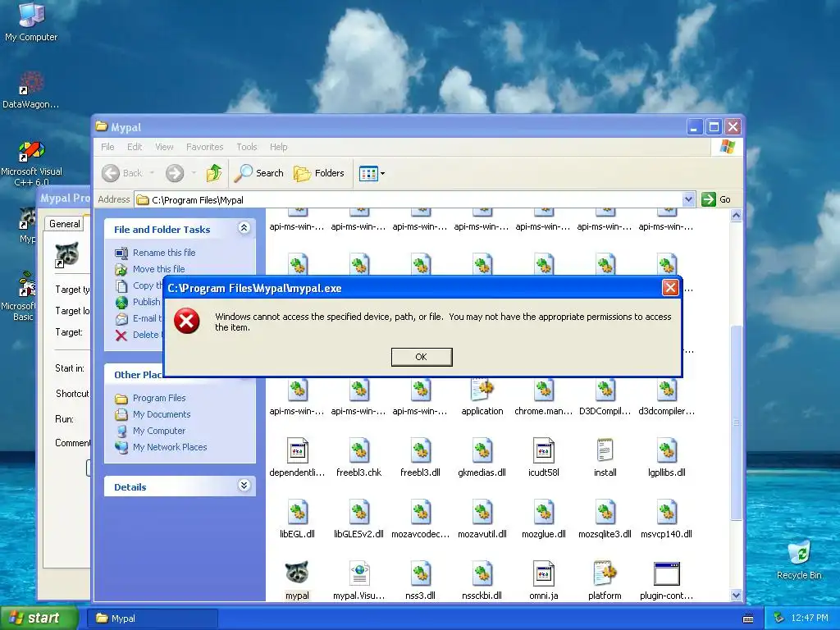Open the Favorites menu

point(204,147)
